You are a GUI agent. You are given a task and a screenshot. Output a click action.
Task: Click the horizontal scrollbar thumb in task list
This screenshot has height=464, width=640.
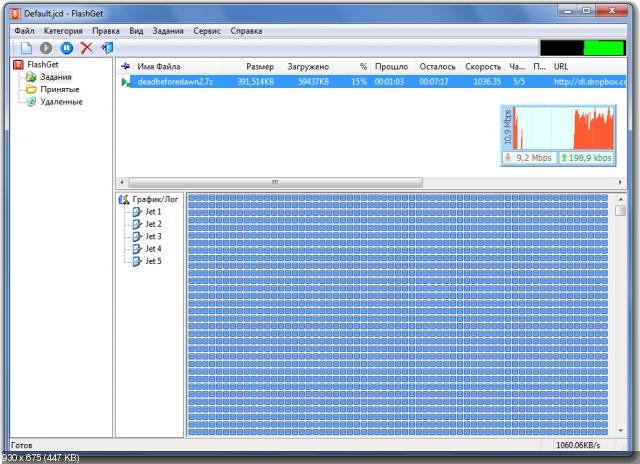tap(276, 182)
